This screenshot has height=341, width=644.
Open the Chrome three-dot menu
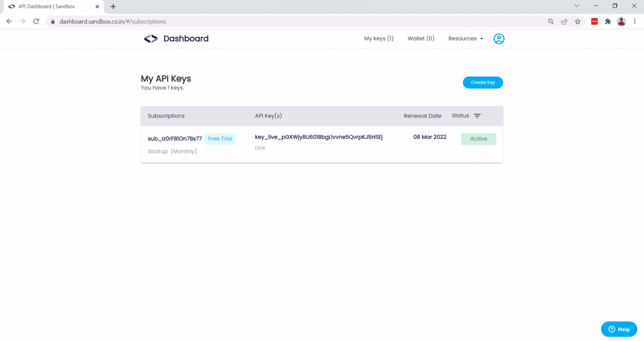tap(634, 21)
